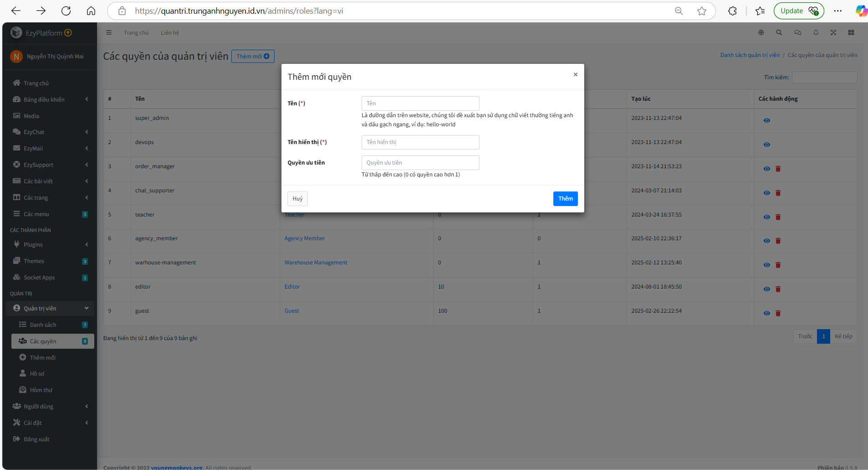This screenshot has height=470, width=868.
Task: Expand Cài đặt sidebar menu
Action: coord(50,423)
